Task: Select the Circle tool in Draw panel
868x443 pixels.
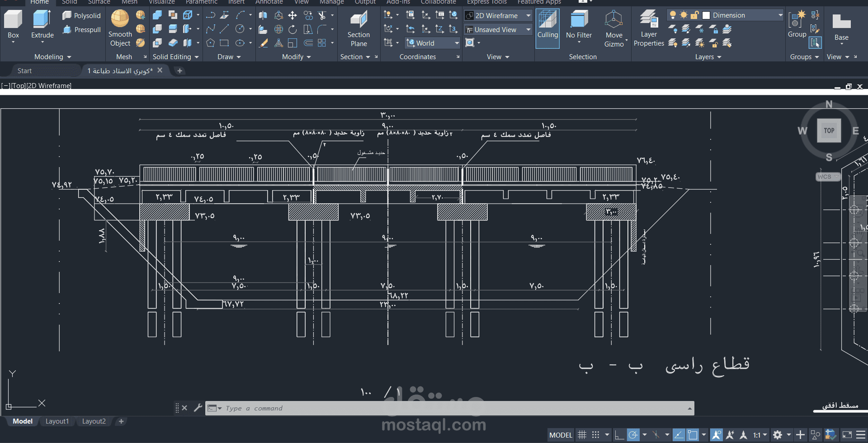Action: pyautogui.click(x=240, y=29)
